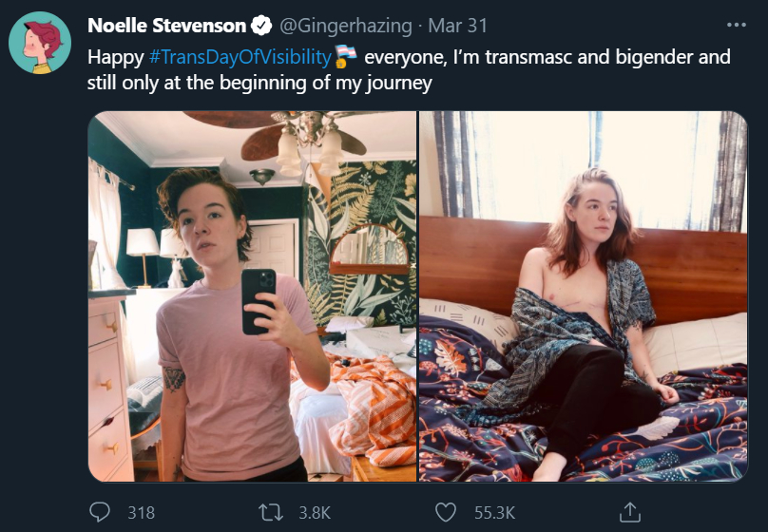Open the left mirror selfie photo
This screenshot has width=768, height=532.
point(252,296)
